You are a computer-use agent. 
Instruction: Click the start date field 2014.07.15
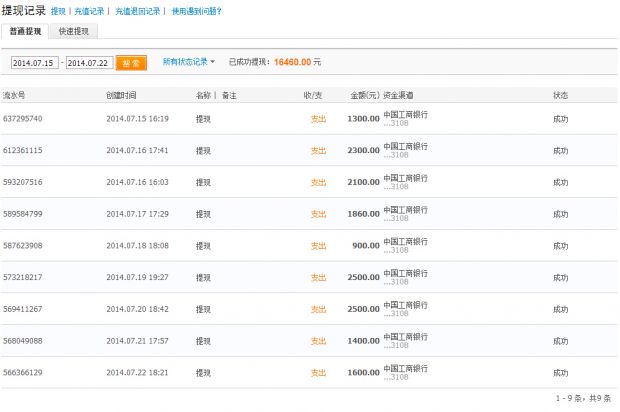tap(34, 62)
